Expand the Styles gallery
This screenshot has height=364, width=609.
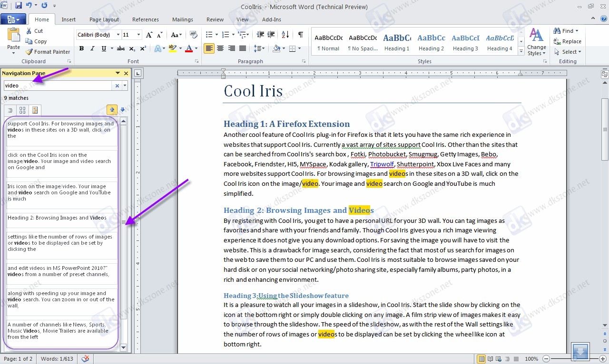521,50
